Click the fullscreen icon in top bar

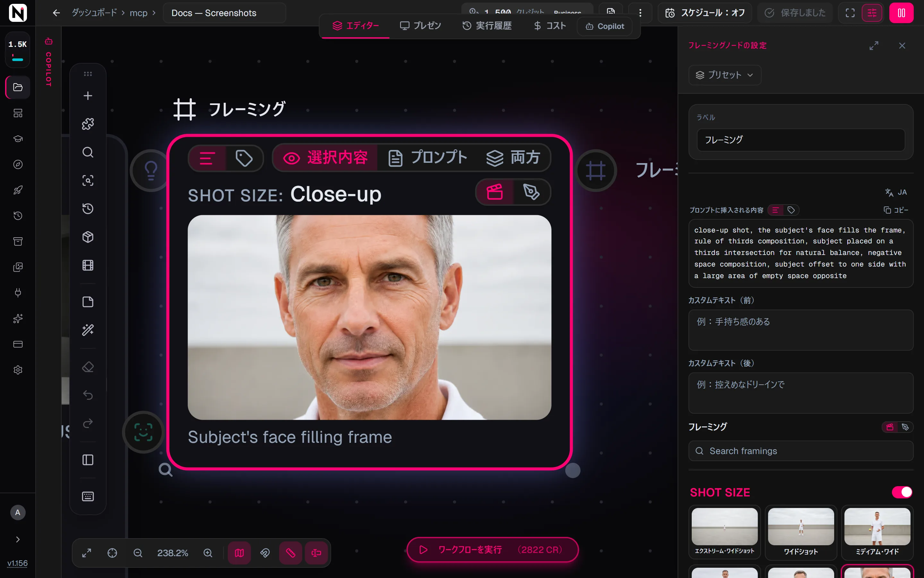[850, 13]
